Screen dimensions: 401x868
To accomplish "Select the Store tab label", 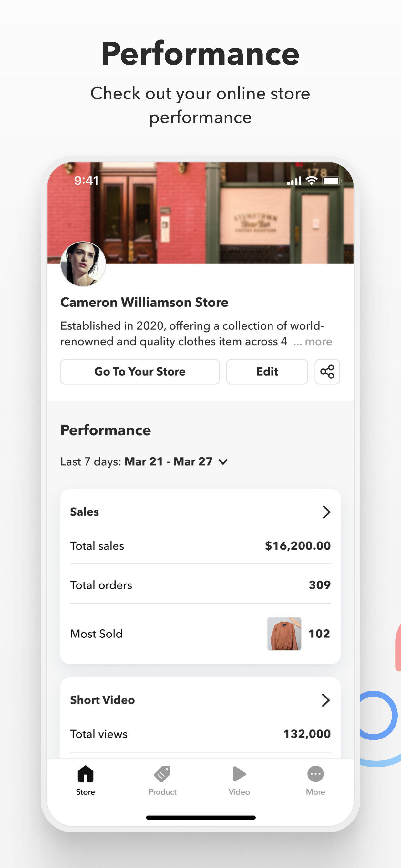I will [x=85, y=792].
